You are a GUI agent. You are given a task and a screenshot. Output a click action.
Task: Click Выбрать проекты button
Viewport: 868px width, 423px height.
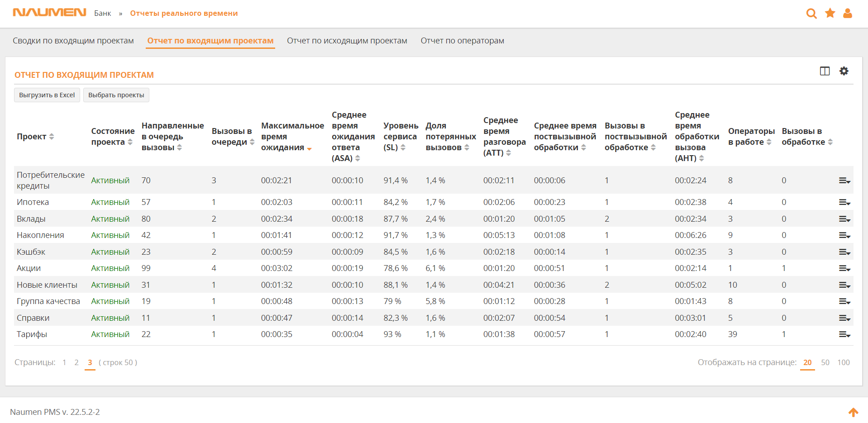116,95
